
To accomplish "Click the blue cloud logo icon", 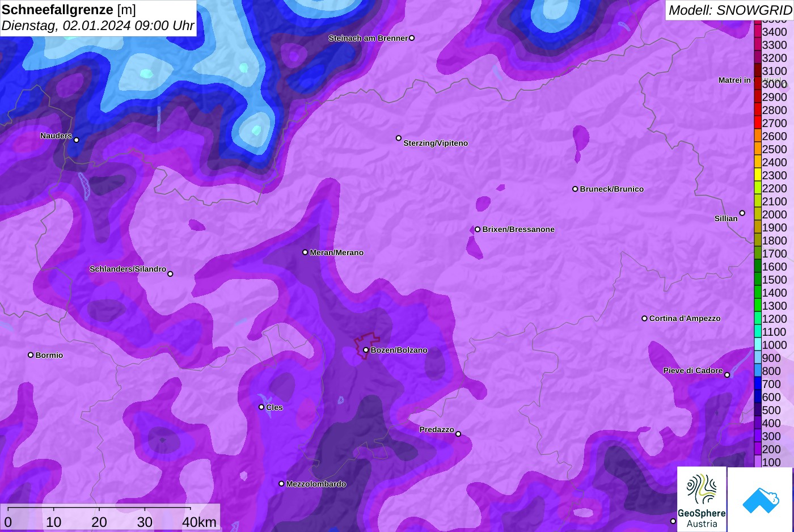I will [x=761, y=500].
